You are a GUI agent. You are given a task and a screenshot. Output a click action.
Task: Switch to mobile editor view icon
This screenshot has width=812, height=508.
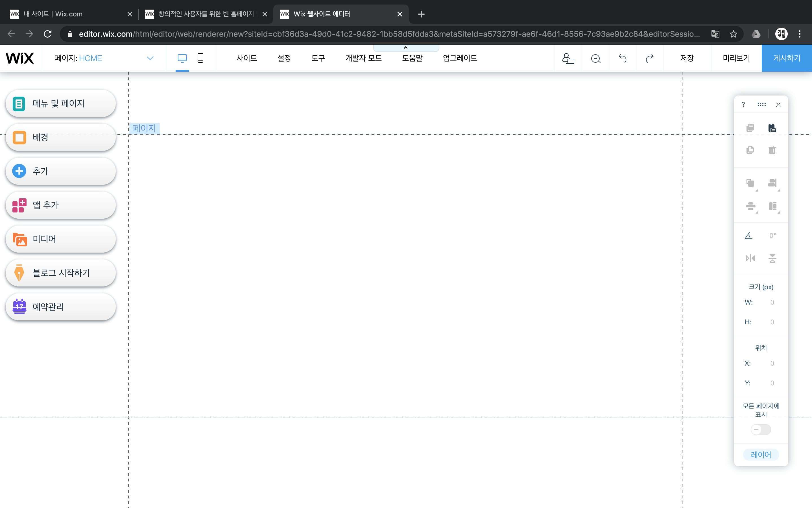(200, 58)
